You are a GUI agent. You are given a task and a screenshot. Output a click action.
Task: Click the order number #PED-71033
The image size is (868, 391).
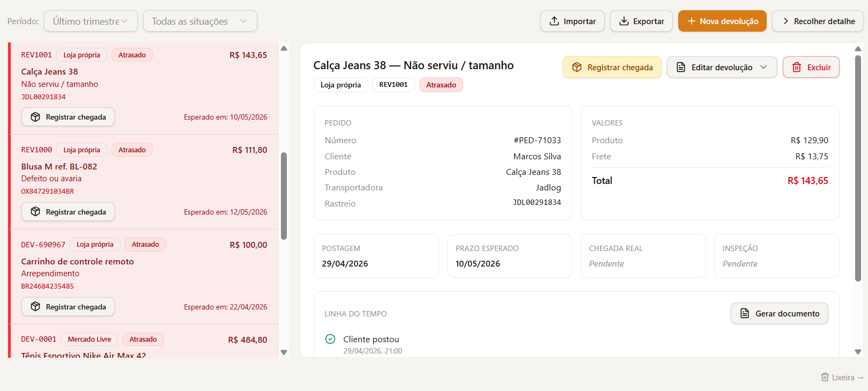537,141
